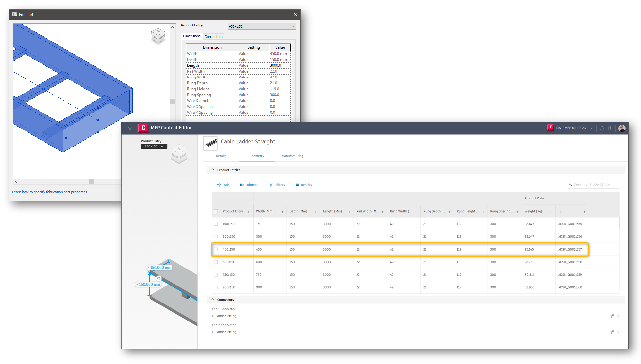Open the user profile avatar
The width and height of the screenshot is (641, 364).
622,128
